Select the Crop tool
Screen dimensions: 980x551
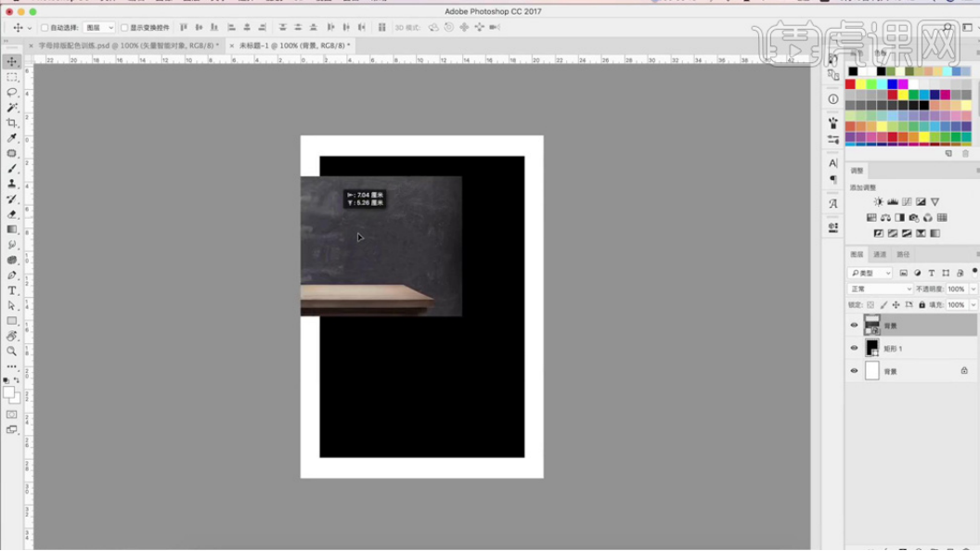tap(12, 122)
